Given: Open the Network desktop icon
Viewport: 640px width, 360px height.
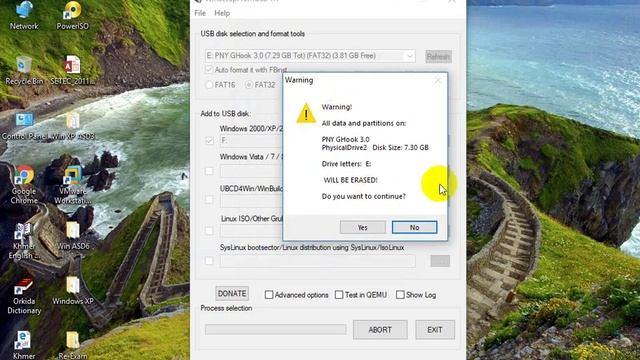Looking at the screenshot, I should click(24, 16).
